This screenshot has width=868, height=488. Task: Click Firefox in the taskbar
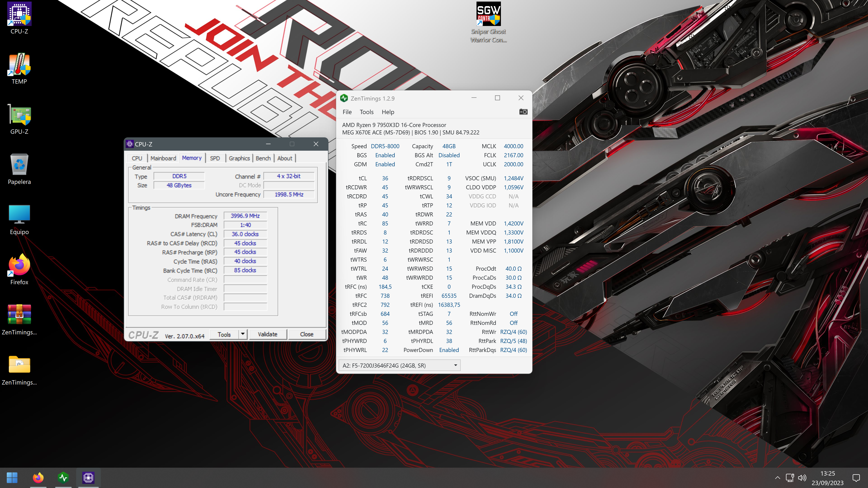coord(38,478)
